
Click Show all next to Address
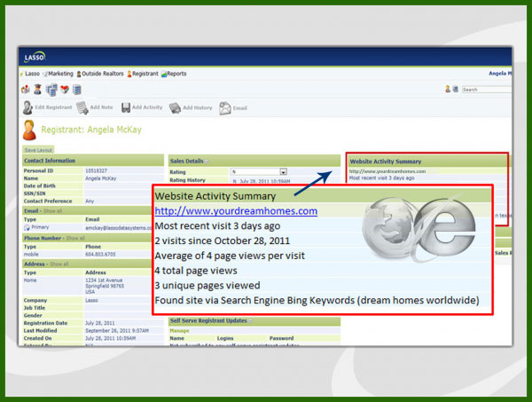(59, 264)
